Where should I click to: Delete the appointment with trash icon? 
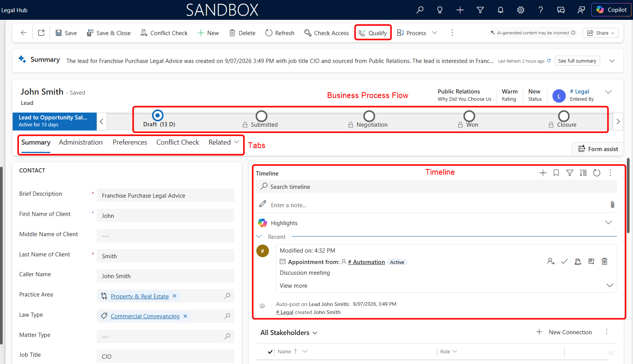pyautogui.click(x=604, y=261)
